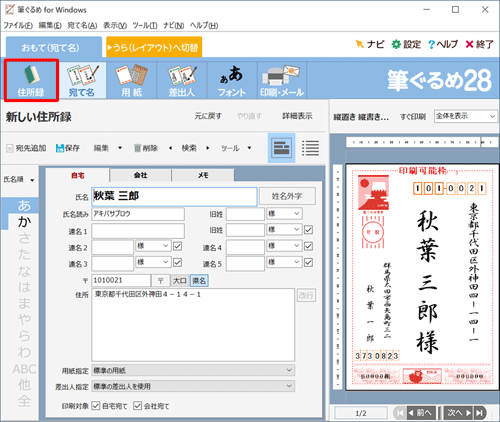Click 縦置き 縦書き layout label

[x=361, y=117]
